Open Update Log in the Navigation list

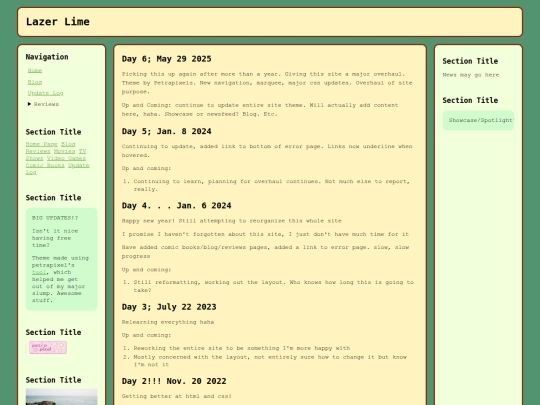pos(45,93)
